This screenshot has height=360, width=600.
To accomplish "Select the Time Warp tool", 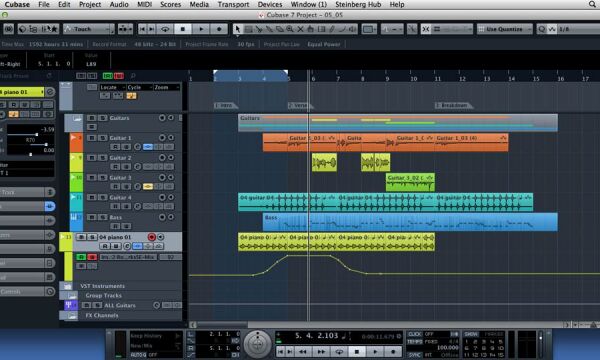I will pos(321,29).
